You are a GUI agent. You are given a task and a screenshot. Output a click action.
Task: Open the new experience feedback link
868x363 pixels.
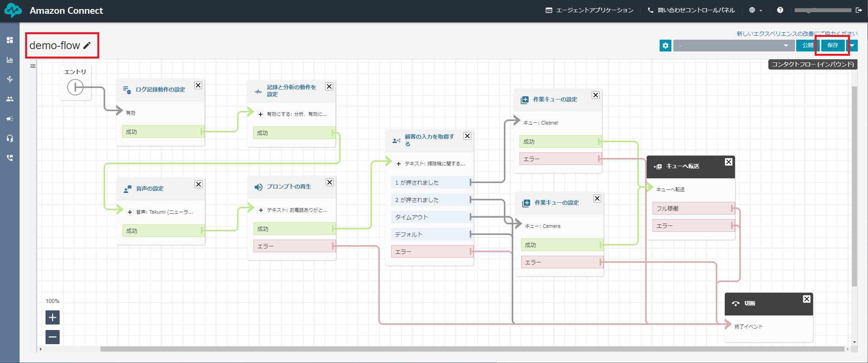coord(797,34)
